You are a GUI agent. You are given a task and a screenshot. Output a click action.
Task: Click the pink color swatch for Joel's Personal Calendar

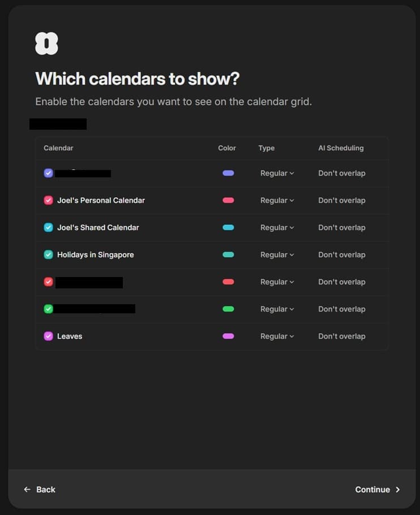point(228,201)
